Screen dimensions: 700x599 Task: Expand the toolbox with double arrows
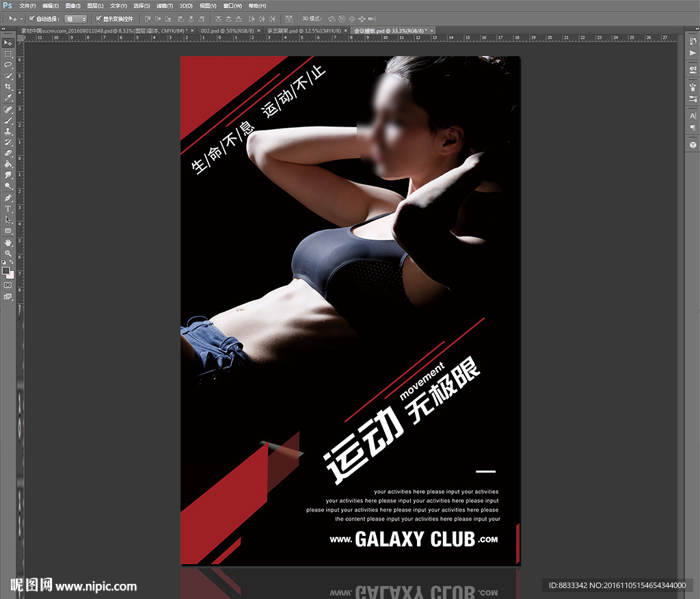(x=3, y=29)
